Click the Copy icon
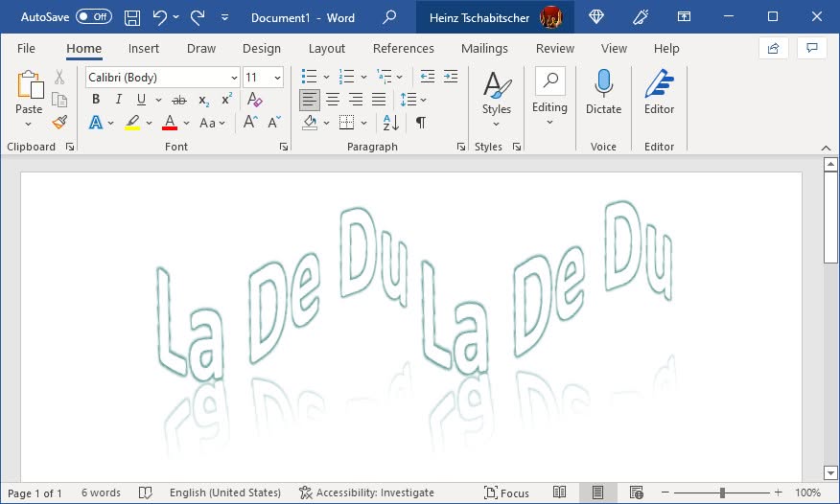840x504 pixels. [x=58, y=100]
